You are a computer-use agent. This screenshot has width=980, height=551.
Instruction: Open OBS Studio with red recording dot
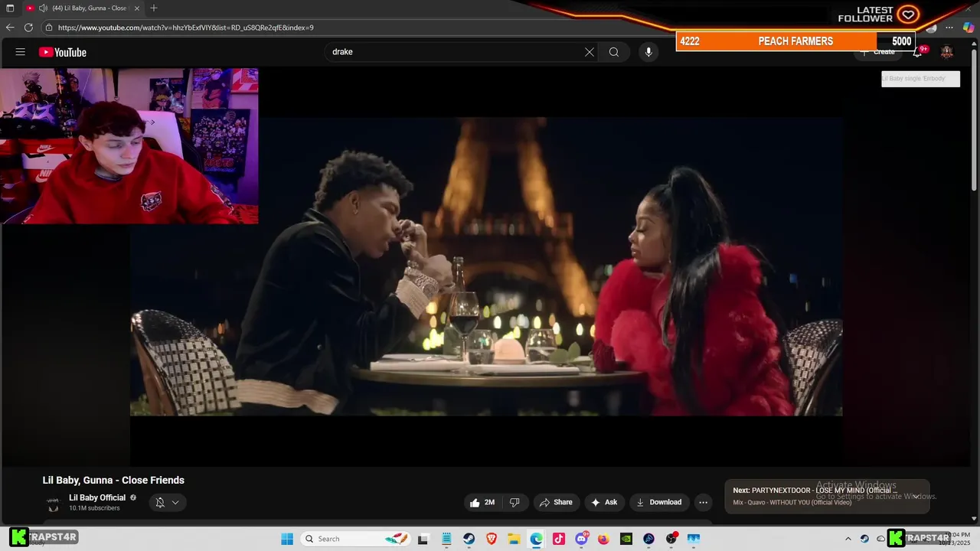(x=671, y=539)
